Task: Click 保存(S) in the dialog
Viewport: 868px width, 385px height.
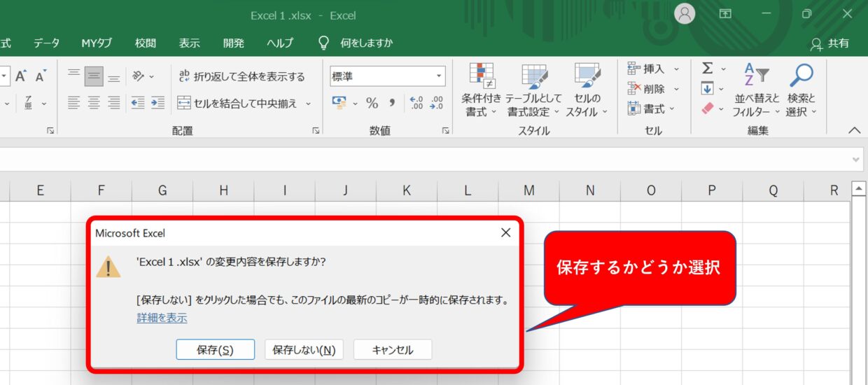Action: (x=216, y=350)
